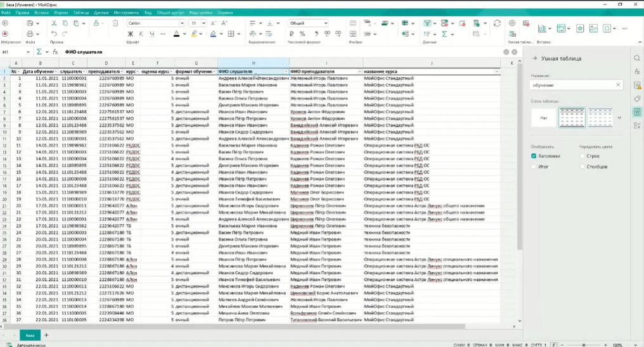Apply underline Ч formatting
This screenshot has width=644, height=347.
click(152, 34)
